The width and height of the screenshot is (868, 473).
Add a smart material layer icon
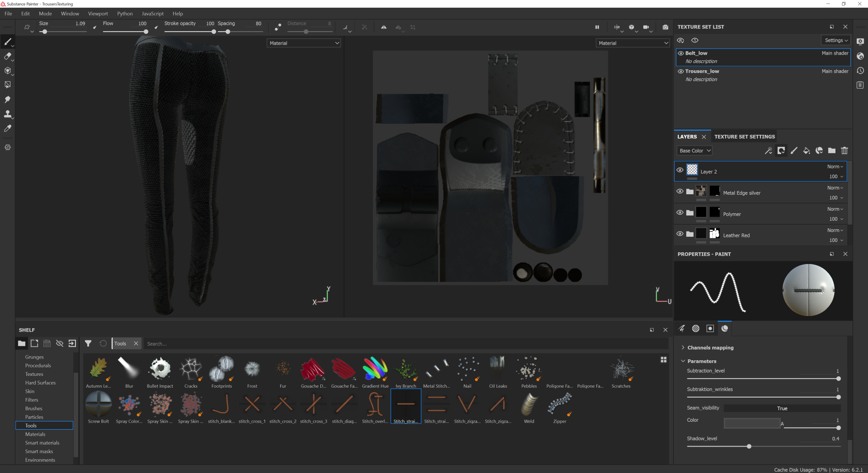point(819,150)
